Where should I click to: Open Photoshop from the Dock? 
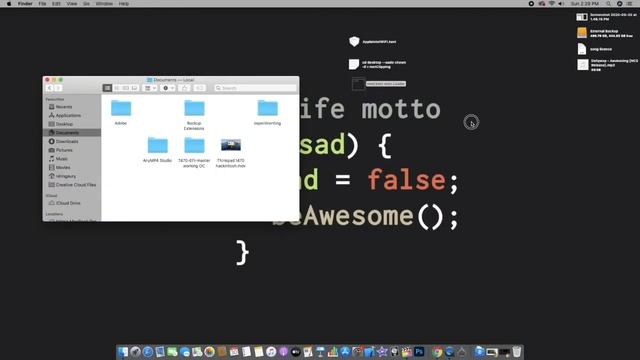coord(419,352)
